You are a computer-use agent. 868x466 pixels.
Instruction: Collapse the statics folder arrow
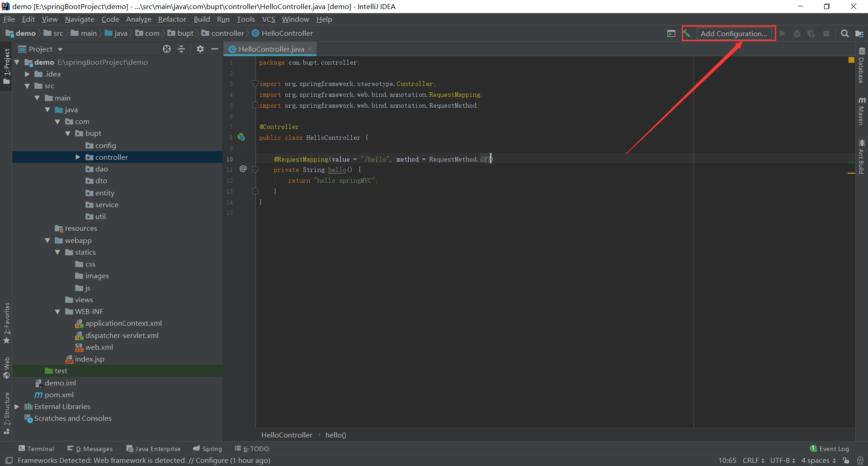point(57,252)
